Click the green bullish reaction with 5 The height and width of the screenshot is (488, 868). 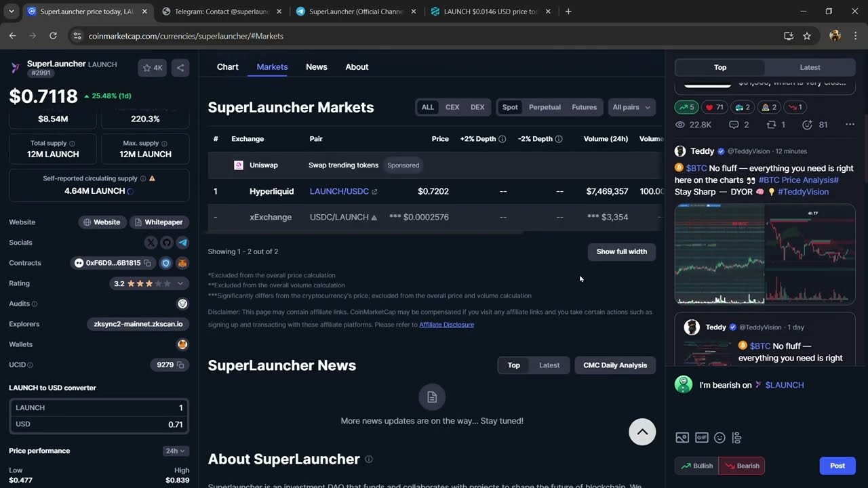[x=686, y=107]
